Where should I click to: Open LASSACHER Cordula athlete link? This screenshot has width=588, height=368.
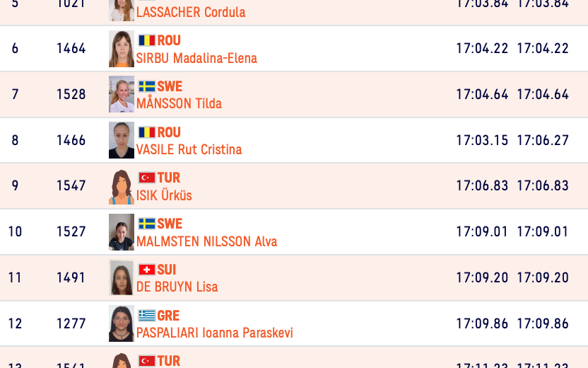(191, 12)
